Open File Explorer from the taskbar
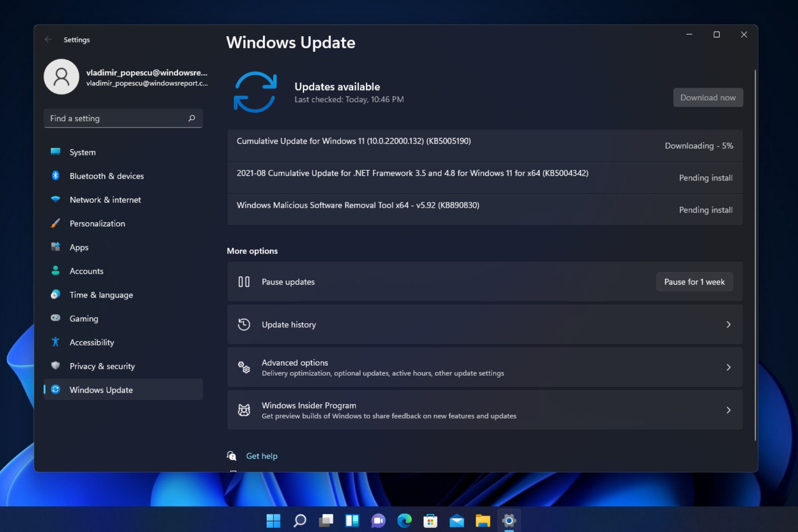798x532 pixels. 483,520
